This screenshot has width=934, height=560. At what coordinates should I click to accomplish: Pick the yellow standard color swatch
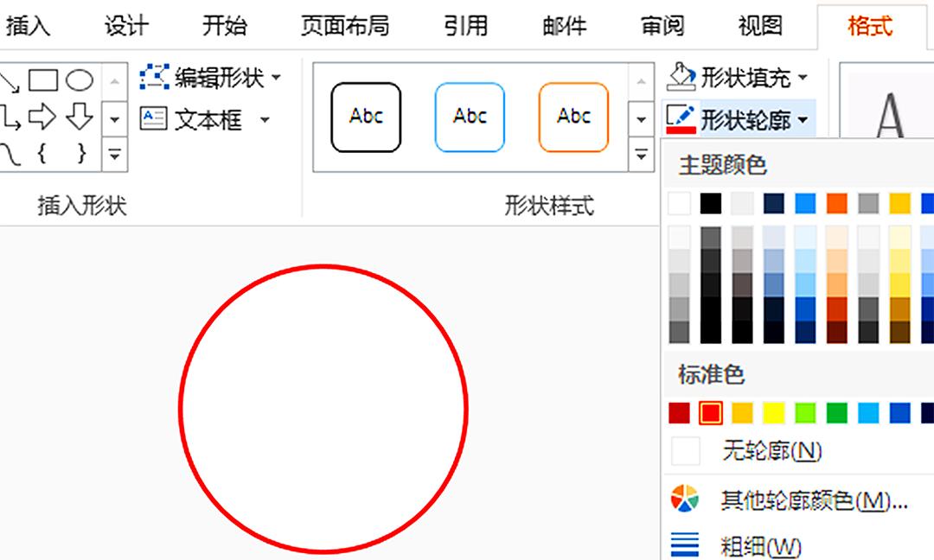coord(774,412)
